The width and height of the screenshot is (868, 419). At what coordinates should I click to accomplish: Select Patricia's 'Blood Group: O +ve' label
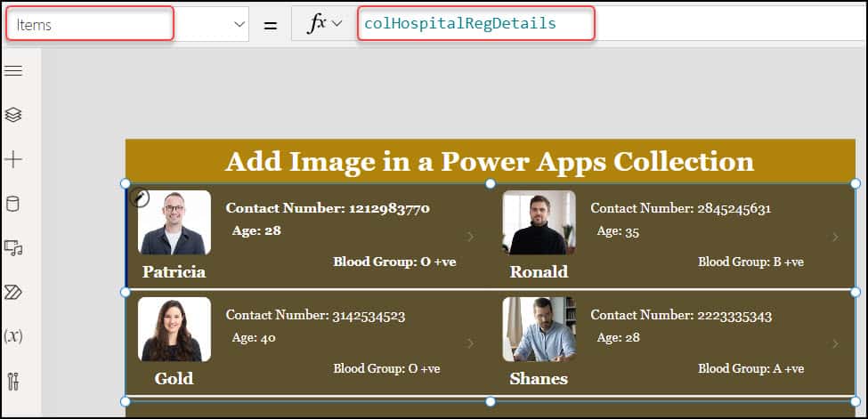(394, 262)
